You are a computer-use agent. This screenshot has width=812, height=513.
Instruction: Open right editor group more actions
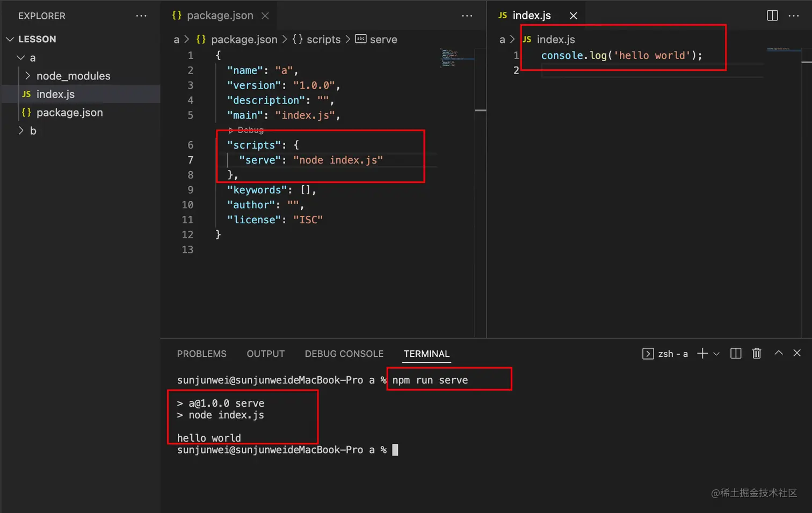(794, 16)
